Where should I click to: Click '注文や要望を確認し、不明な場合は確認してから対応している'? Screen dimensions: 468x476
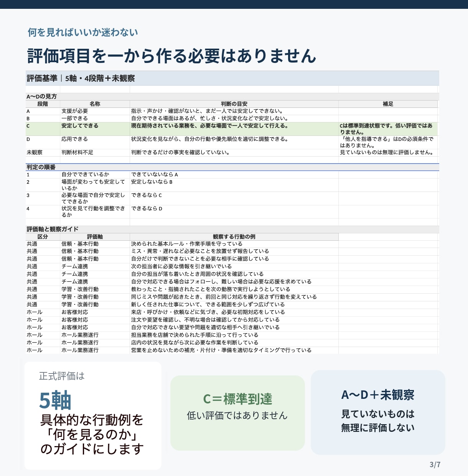coord(205,319)
